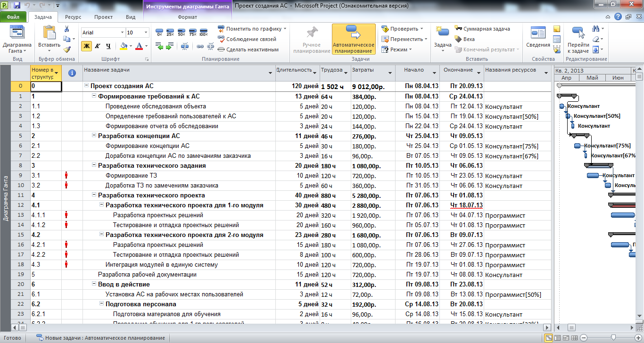Collapse the 'Ввод в действие' summary task
Image resolution: width=644 pixels, height=343 pixels.
(x=94, y=284)
